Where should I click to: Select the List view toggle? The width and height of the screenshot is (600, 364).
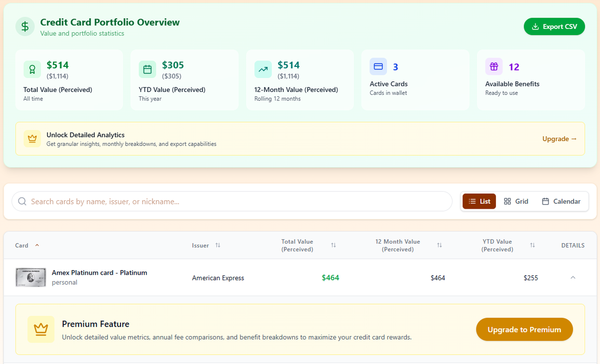click(x=478, y=201)
